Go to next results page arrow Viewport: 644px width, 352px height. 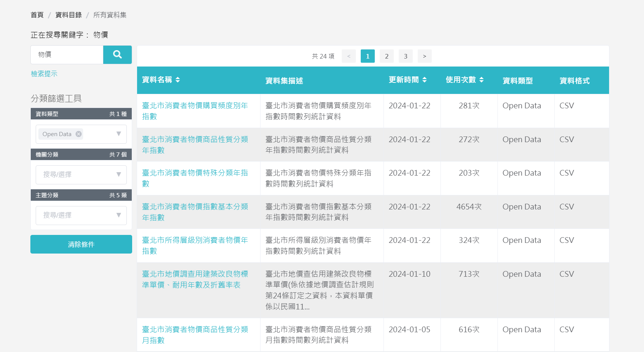tap(425, 56)
